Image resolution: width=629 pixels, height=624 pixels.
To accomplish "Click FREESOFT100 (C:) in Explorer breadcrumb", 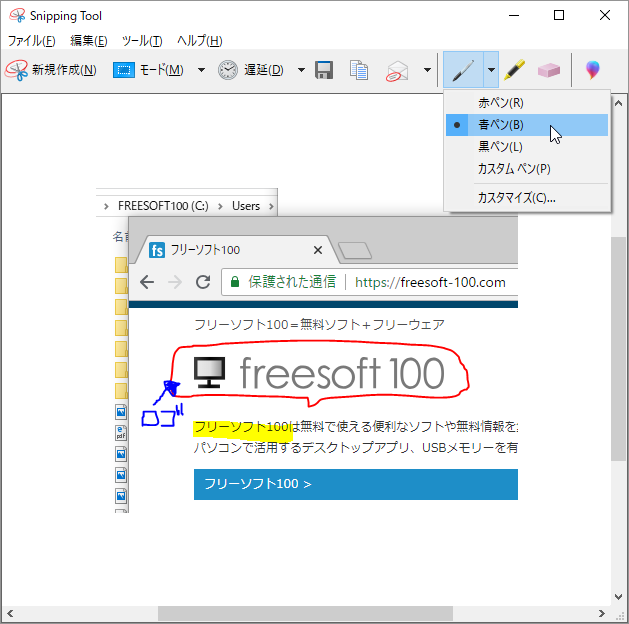I will click(x=163, y=206).
